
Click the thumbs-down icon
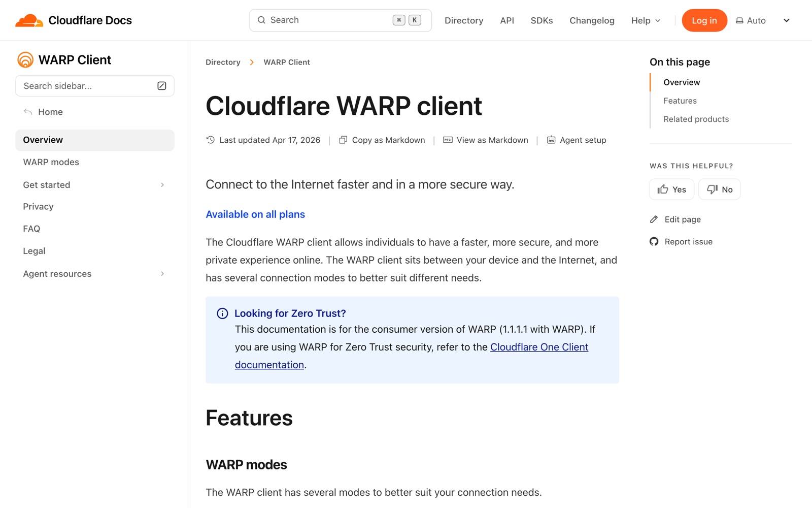712,189
